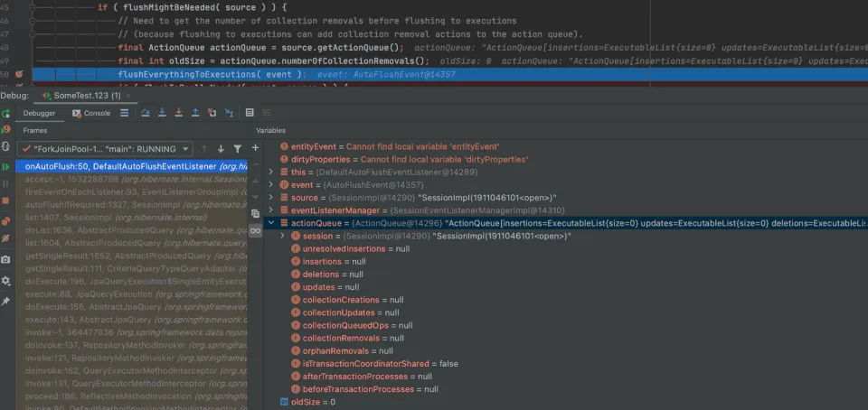Select the entityEvent watch error row

pos(566,147)
